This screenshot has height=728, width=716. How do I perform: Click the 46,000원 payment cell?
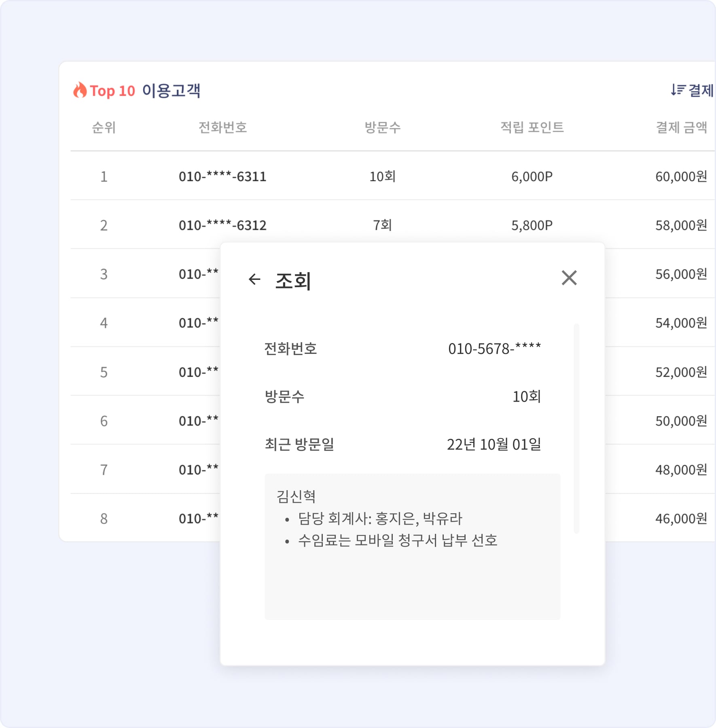681,518
